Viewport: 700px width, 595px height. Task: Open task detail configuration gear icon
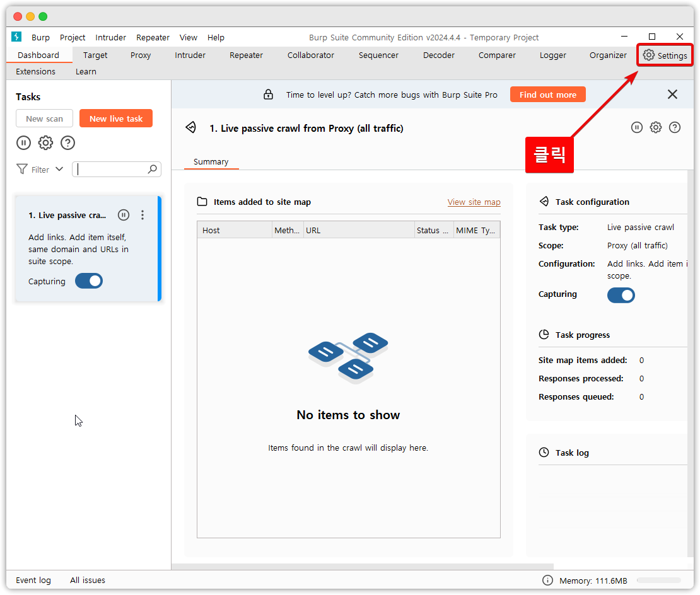click(655, 127)
